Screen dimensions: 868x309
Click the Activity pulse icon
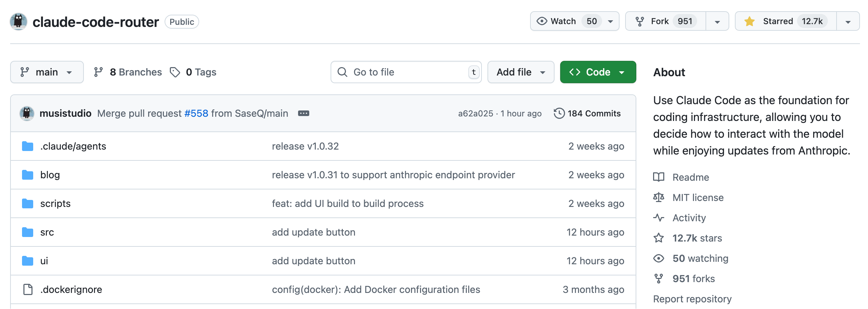tap(659, 218)
